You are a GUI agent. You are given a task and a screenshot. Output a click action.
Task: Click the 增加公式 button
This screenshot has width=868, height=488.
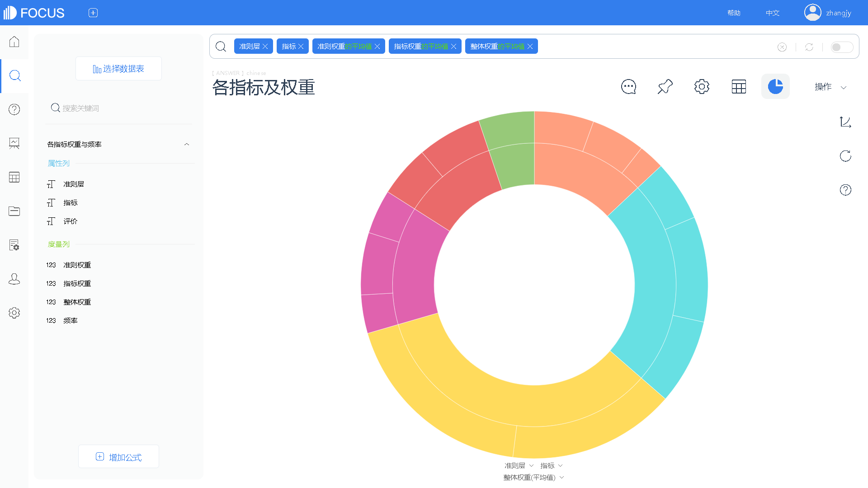[118, 457]
